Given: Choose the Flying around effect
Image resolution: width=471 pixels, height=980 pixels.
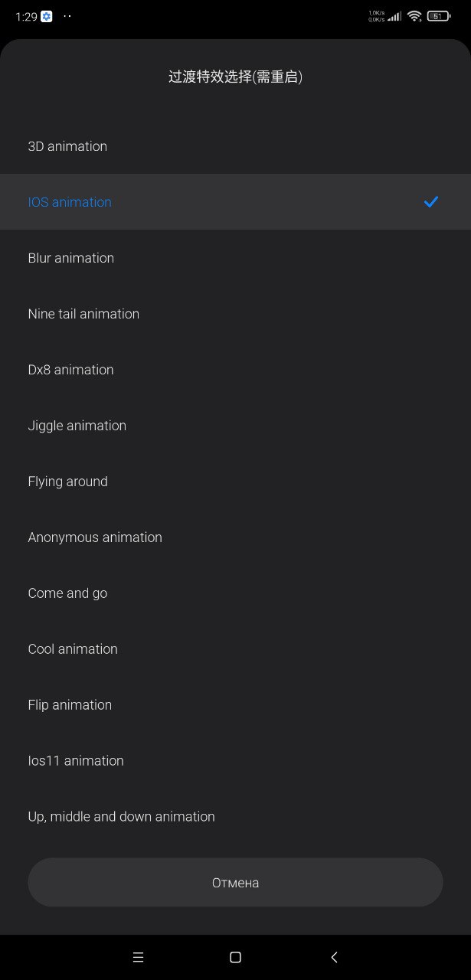Looking at the screenshot, I should (x=235, y=482).
